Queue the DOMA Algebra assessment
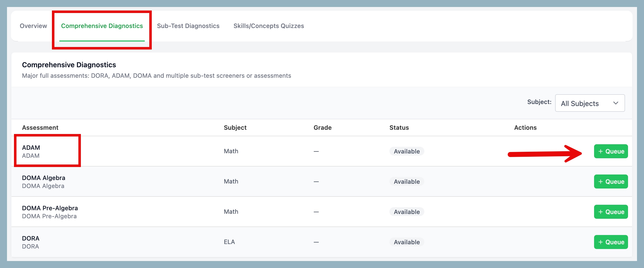The image size is (644, 268). 611,181
